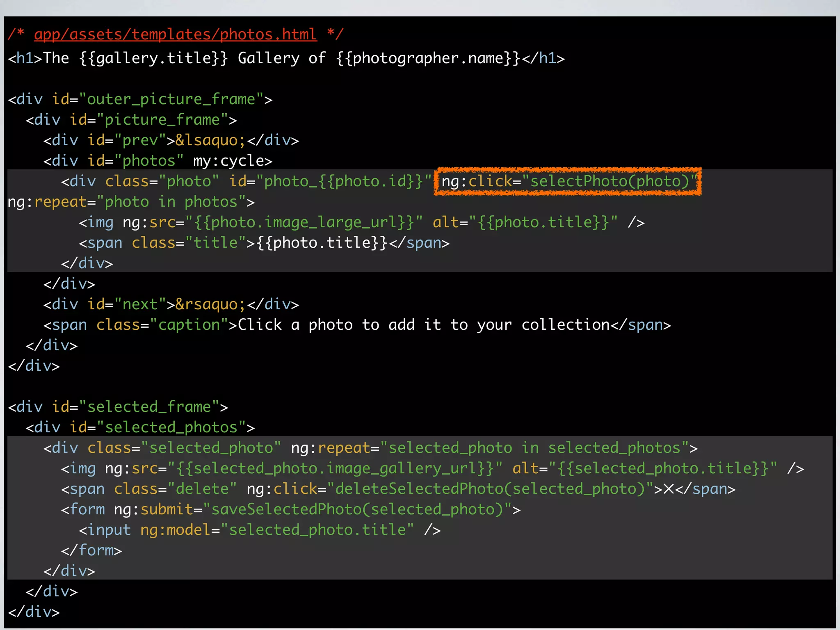Click the img ng:src image_large_url line

(361, 222)
